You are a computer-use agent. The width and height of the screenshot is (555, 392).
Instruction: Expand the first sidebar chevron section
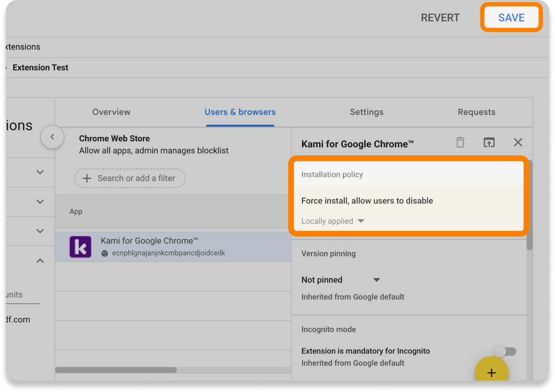tap(40, 172)
